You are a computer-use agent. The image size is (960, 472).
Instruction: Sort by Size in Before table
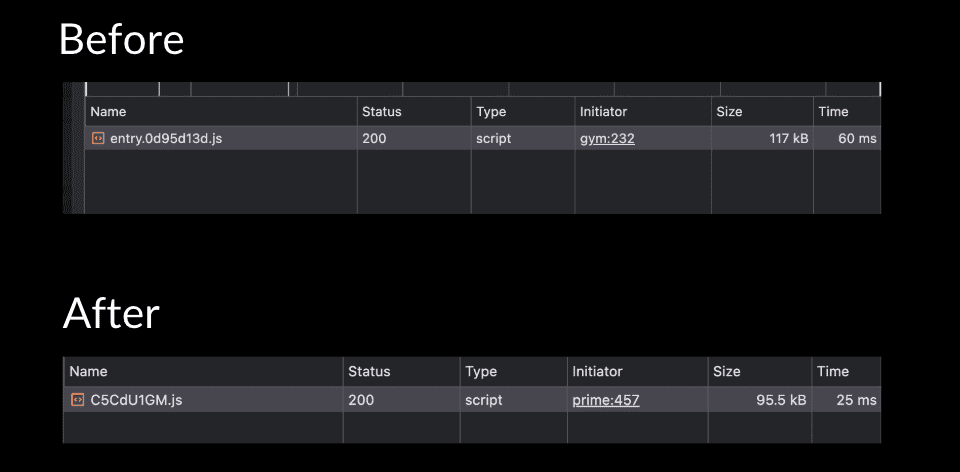[x=762, y=111]
